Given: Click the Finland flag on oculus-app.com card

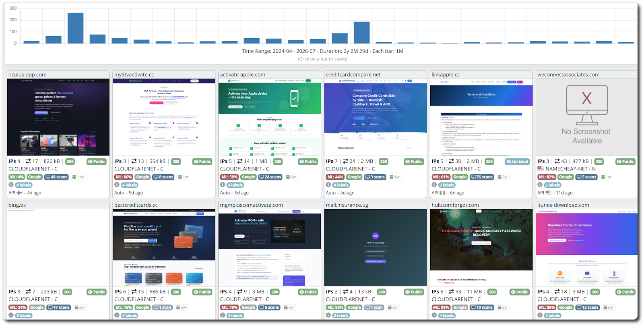Looking at the screenshot, I should (20, 193).
